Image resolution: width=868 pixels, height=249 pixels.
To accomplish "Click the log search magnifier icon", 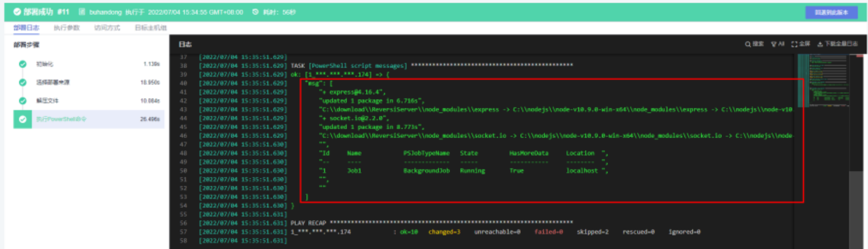I will coord(748,44).
